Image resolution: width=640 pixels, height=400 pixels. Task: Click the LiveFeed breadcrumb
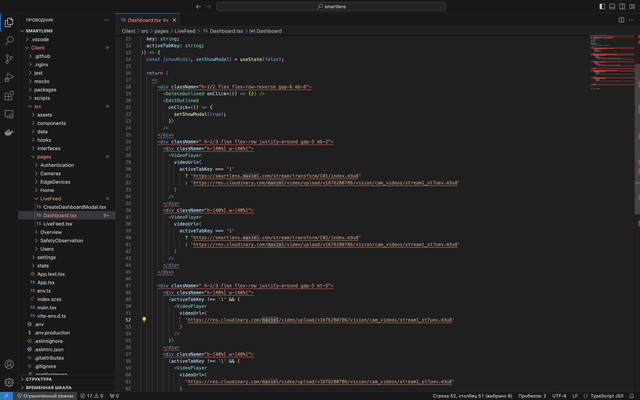tap(185, 31)
